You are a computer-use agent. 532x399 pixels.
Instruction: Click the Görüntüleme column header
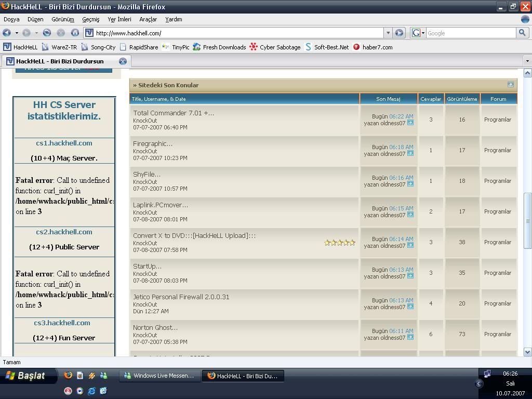[x=462, y=99]
